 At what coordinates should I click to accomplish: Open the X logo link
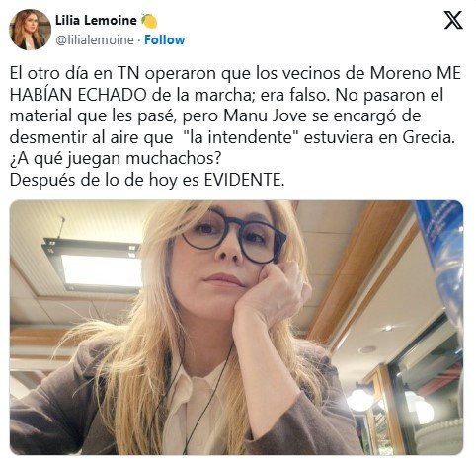coord(453,20)
